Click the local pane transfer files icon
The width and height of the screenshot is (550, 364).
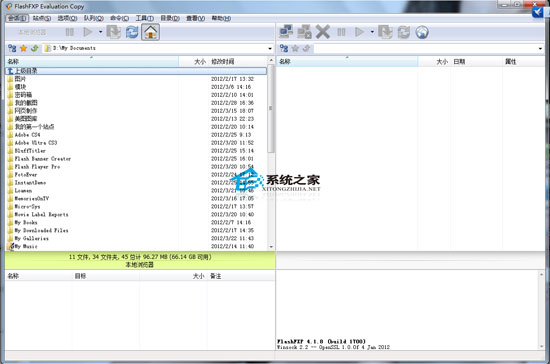[x=113, y=32]
